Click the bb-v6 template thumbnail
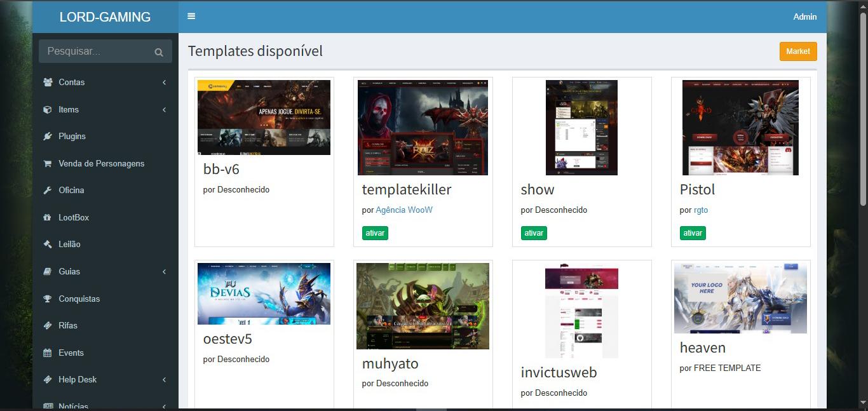Image resolution: width=868 pixels, height=411 pixels. point(264,118)
